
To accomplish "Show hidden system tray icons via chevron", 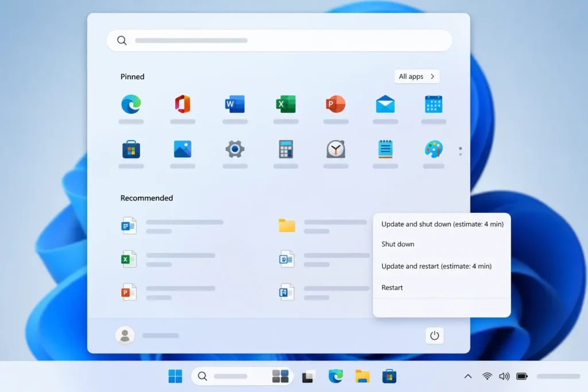I will tap(468, 376).
